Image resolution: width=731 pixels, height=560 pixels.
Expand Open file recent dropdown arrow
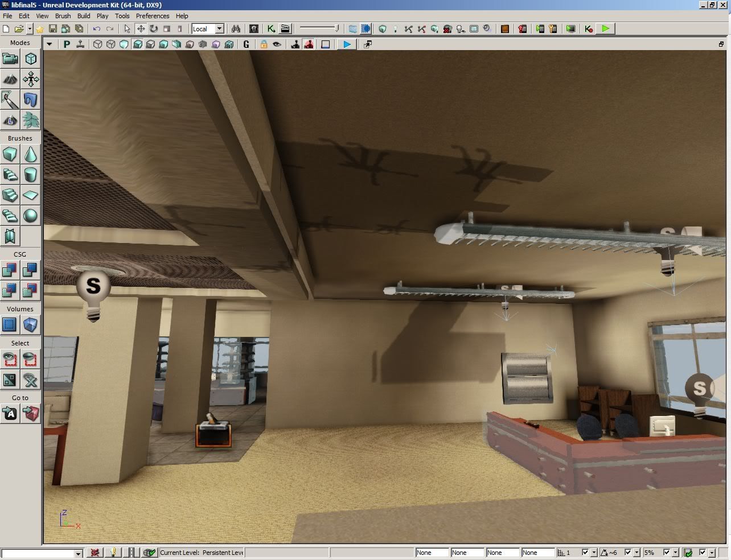(28, 28)
